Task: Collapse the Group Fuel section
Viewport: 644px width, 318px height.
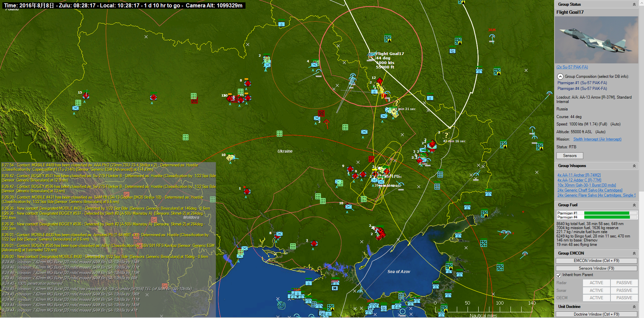Action: pos(634,205)
